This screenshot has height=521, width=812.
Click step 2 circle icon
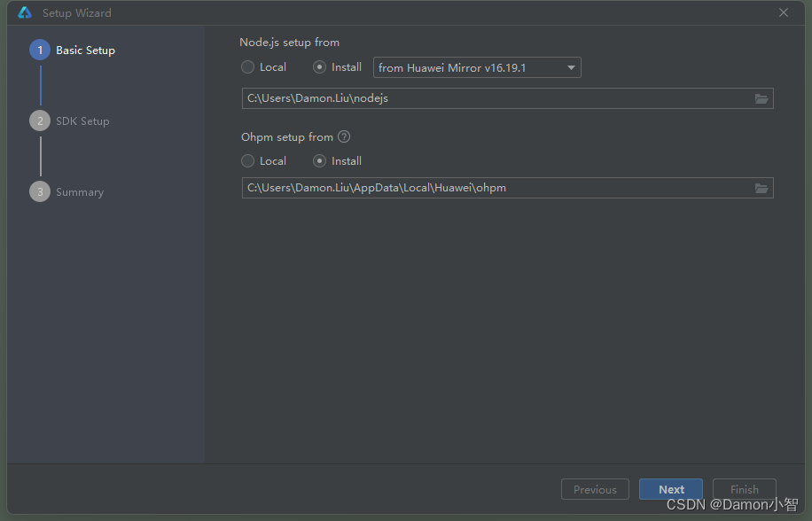(40, 121)
